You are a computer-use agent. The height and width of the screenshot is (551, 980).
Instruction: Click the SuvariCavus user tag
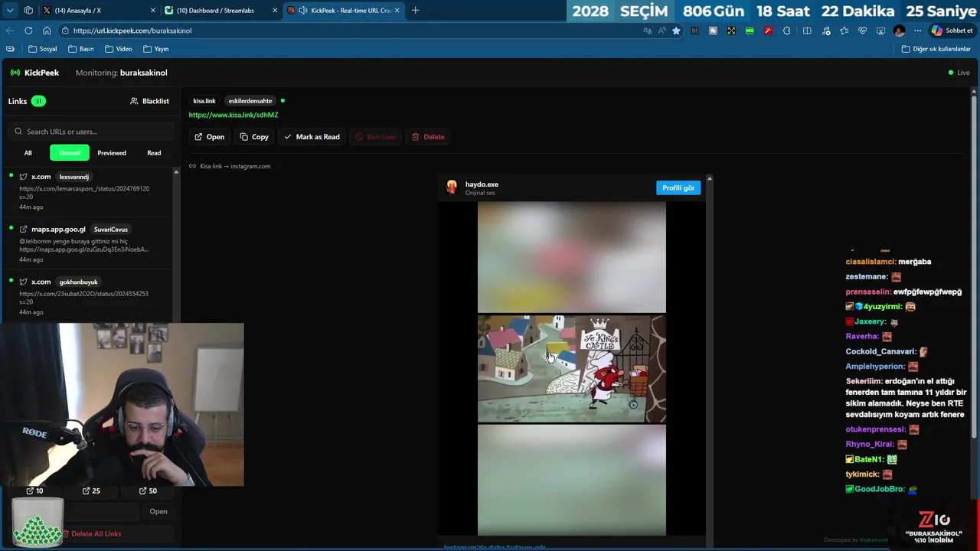click(x=111, y=230)
